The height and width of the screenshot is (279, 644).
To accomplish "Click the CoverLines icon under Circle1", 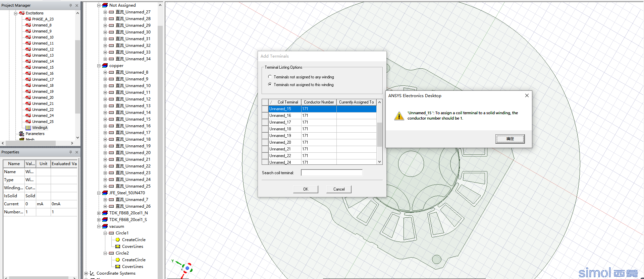I will (x=118, y=247).
